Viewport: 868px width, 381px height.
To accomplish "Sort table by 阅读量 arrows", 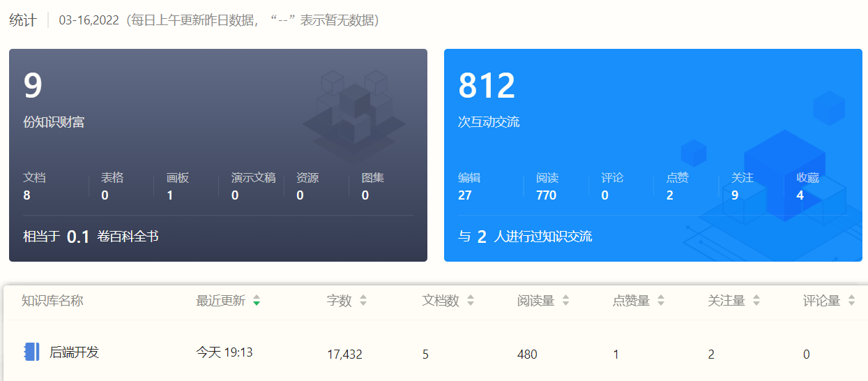I will 565,301.
